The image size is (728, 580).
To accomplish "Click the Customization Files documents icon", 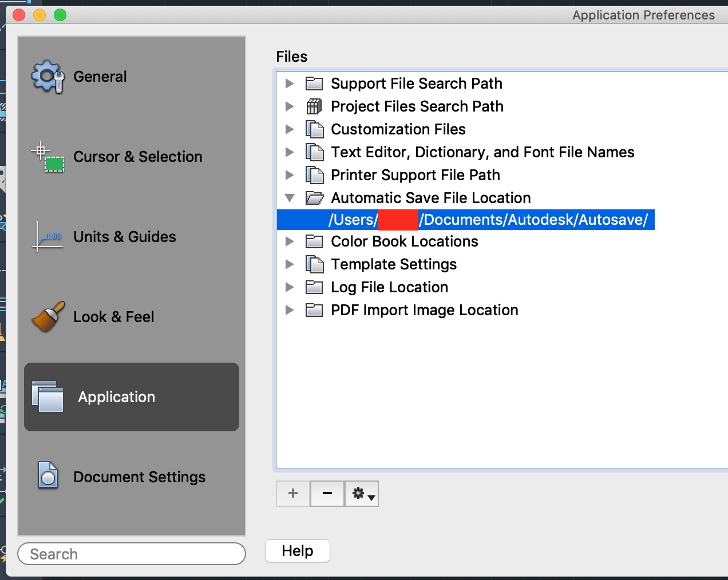I will (x=314, y=129).
